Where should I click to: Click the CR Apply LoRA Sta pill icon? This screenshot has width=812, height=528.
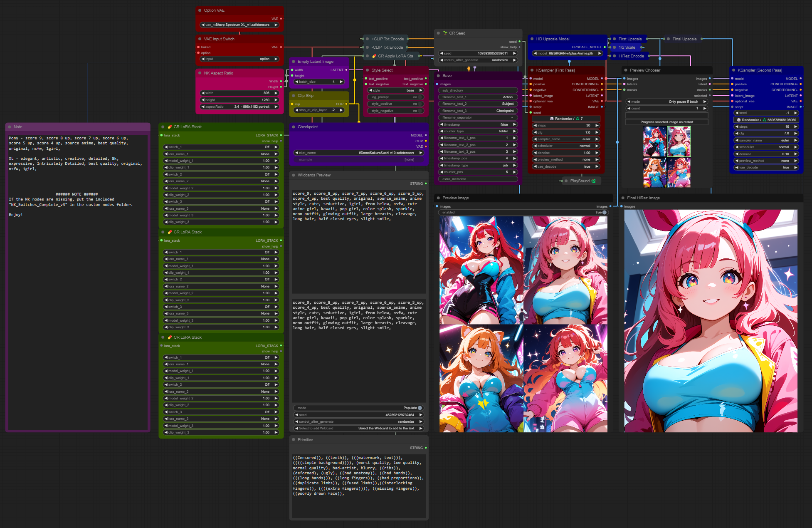[x=374, y=56]
